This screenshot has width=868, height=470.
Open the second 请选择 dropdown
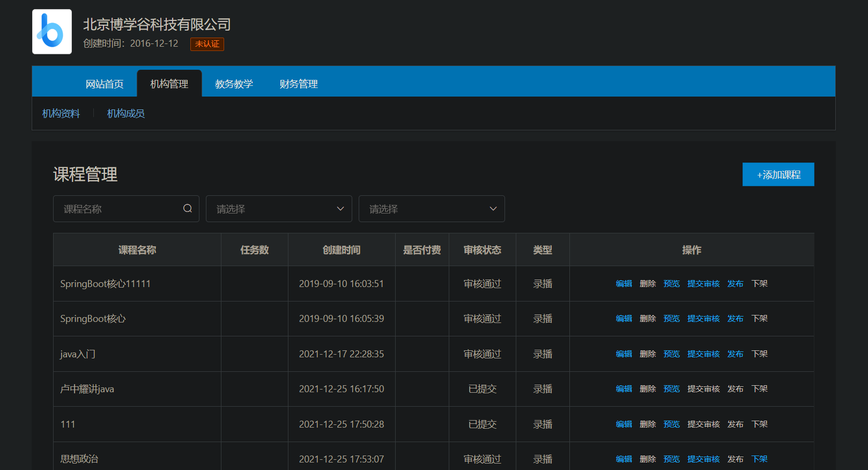click(x=432, y=209)
